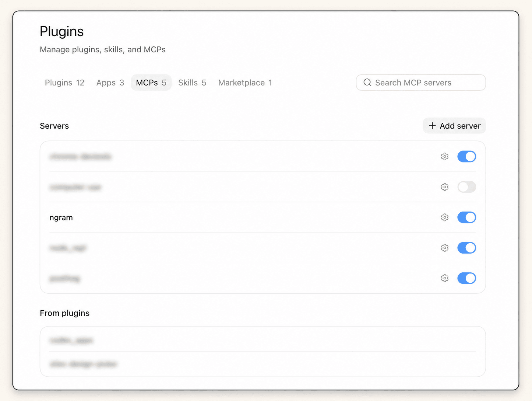Click the magnifier icon in search box
Image resolution: width=532 pixels, height=401 pixels.
click(x=367, y=83)
